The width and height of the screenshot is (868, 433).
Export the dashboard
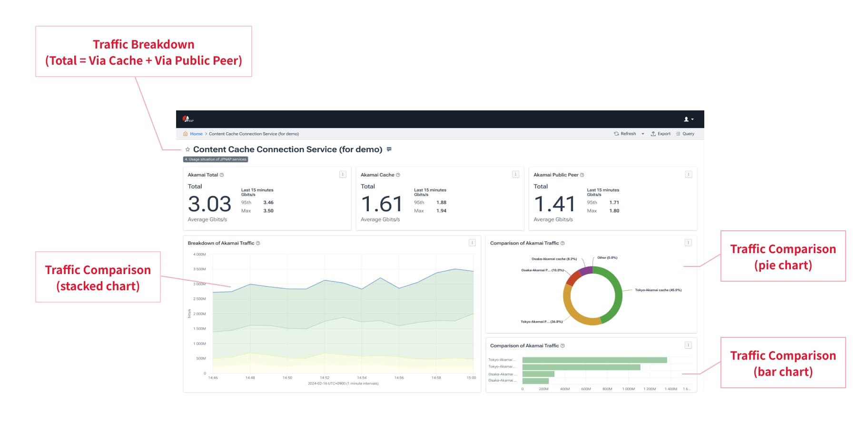[661, 134]
